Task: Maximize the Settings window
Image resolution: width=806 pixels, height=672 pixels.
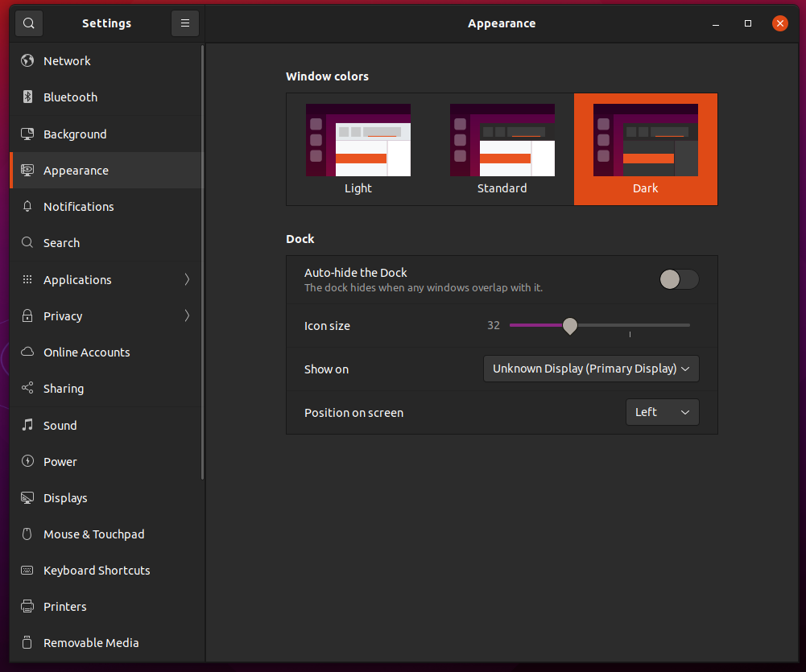Action: click(x=748, y=23)
